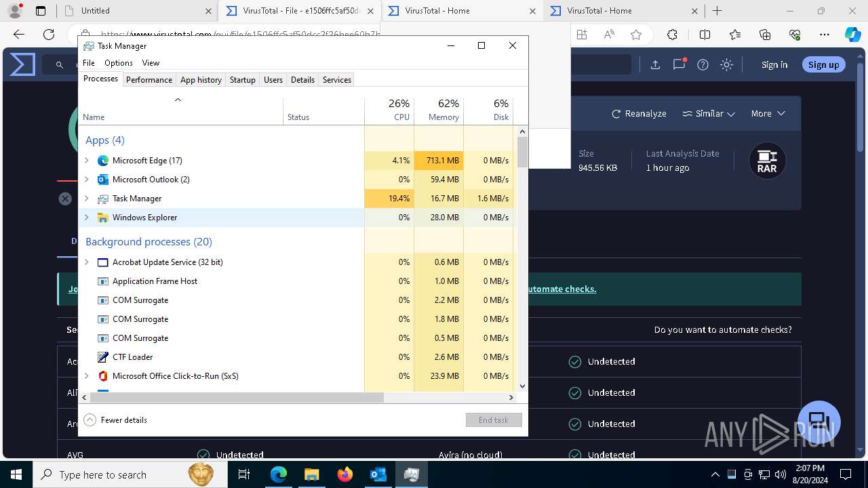Collapse to Fewer details view
868x488 pixels.
click(116, 420)
